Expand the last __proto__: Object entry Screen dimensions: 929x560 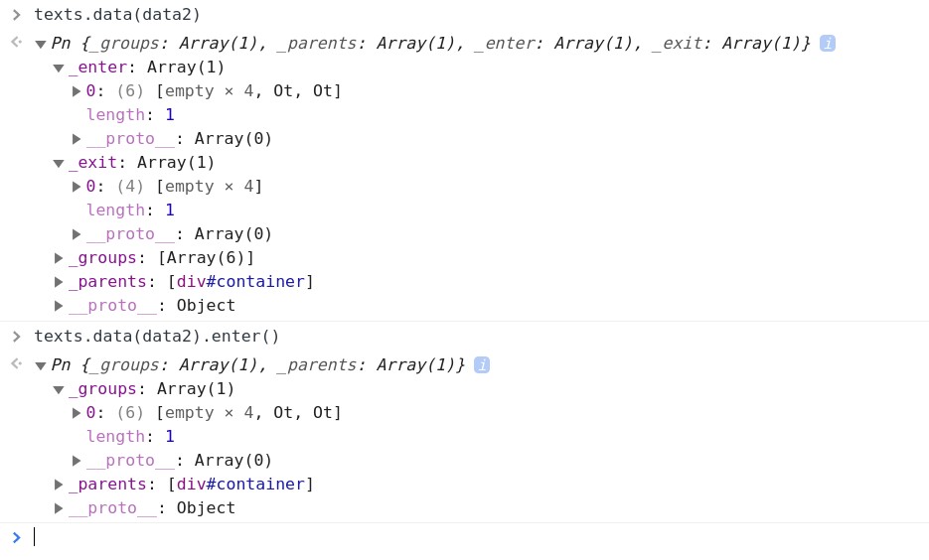pyautogui.click(x=58, y=508)
